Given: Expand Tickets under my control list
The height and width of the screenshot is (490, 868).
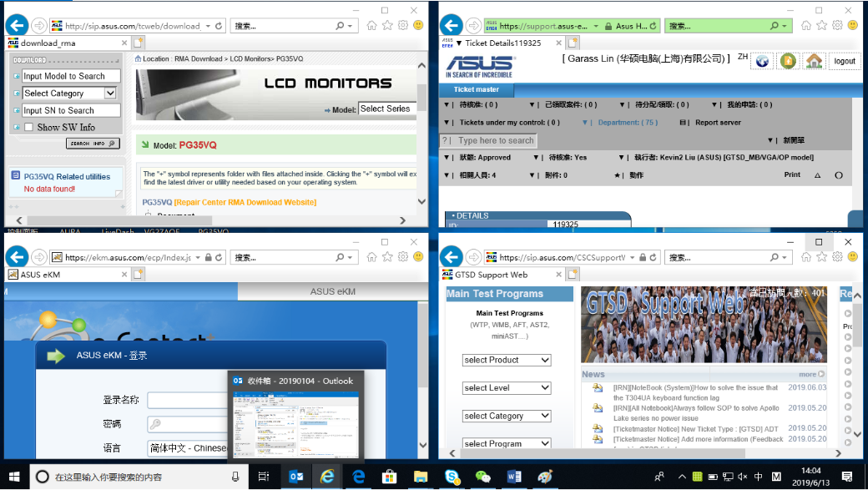Looking at the screenshot, I should 502,123.
